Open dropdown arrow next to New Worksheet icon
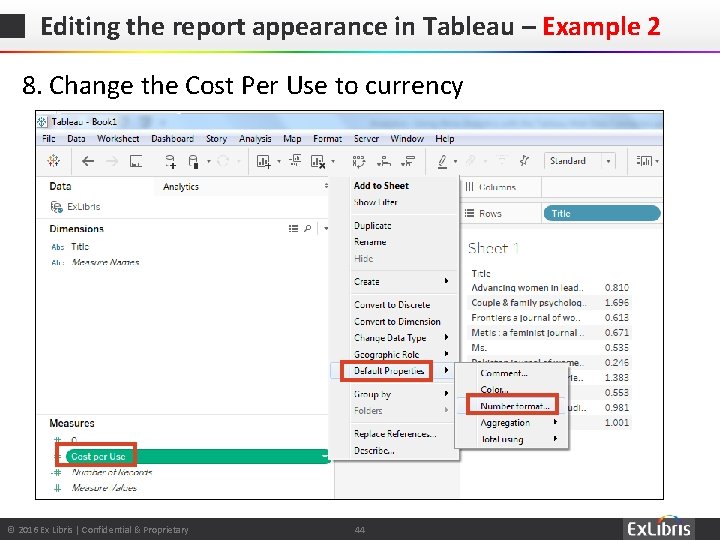 (279, 161)
